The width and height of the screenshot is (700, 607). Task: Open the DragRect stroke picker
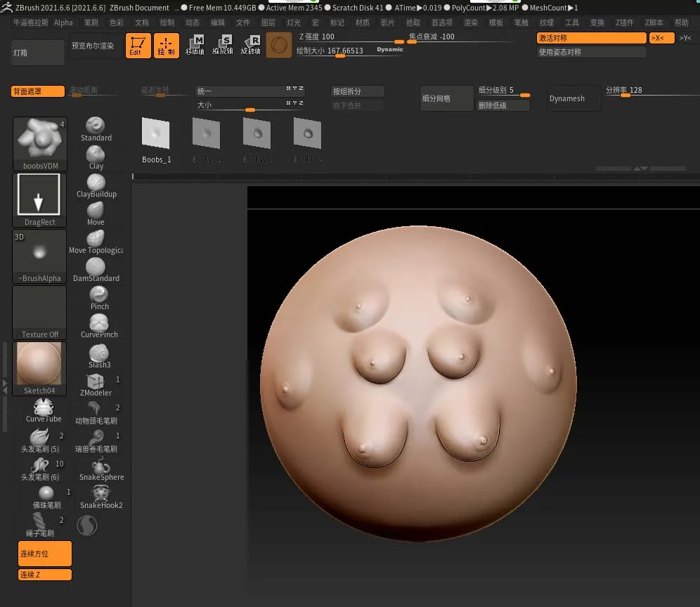point(39,200)
